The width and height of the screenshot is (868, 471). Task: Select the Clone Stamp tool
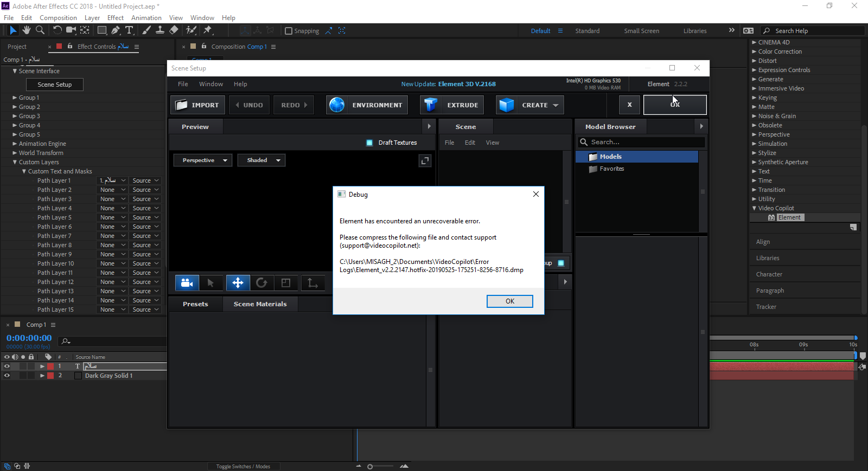point(160,30)
